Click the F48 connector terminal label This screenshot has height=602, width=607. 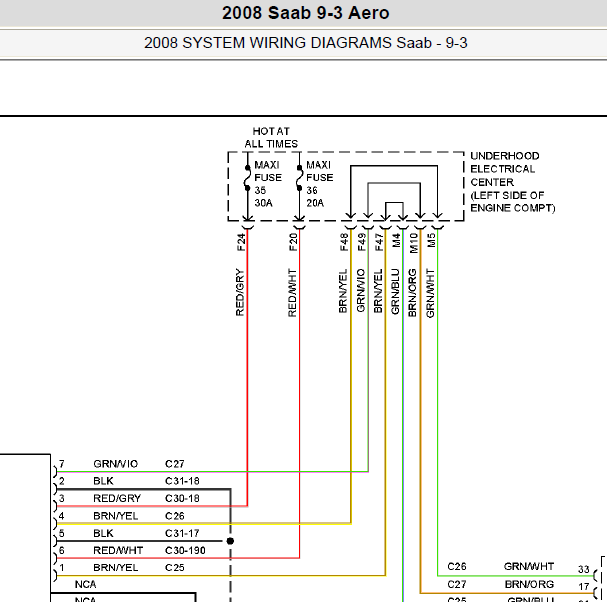click(x=344, y=242)
